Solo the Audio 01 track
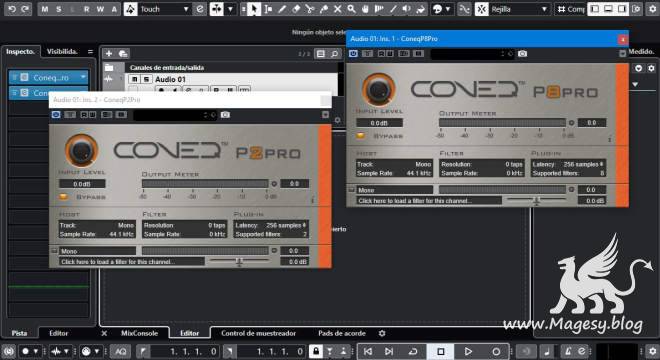Screen dimensions: 660x360 tap(146, 79)
